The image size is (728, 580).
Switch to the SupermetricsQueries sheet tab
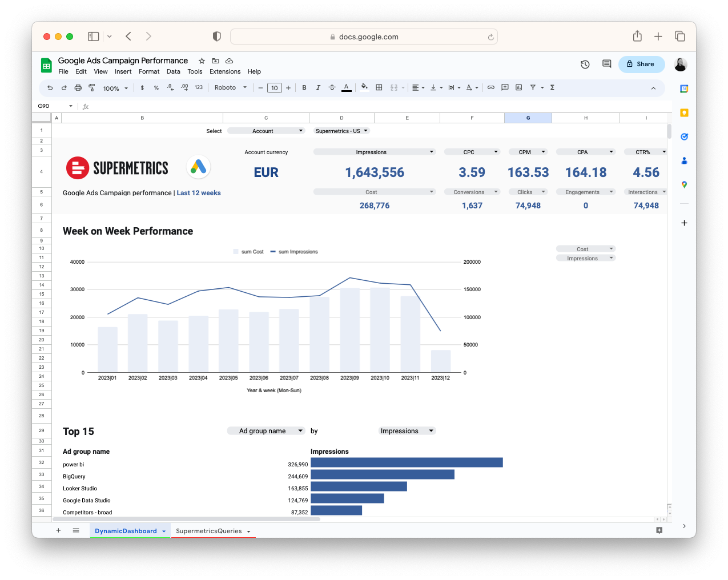[209, 531]
